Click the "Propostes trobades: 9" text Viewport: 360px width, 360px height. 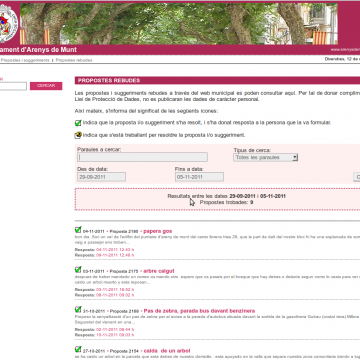pyautogui.click(x=226, y=202)
